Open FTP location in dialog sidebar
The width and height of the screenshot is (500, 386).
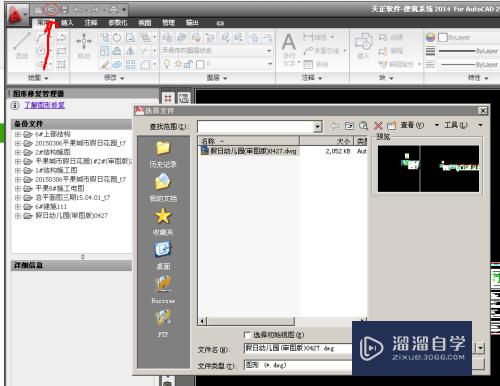tap(163, 323)
